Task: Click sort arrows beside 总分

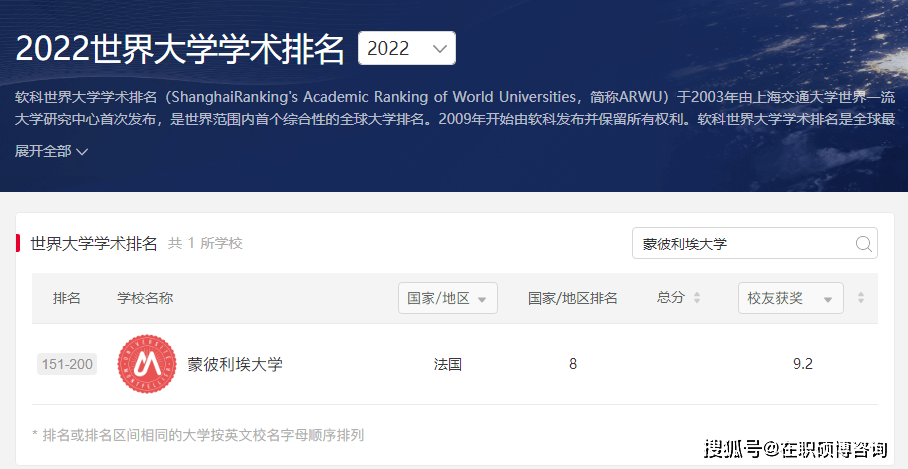Action: (697, 298)
